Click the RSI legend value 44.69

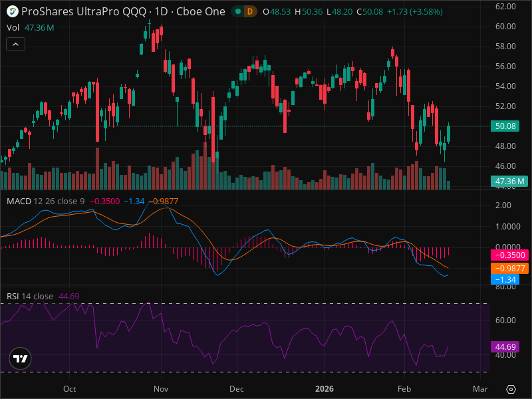69,296
